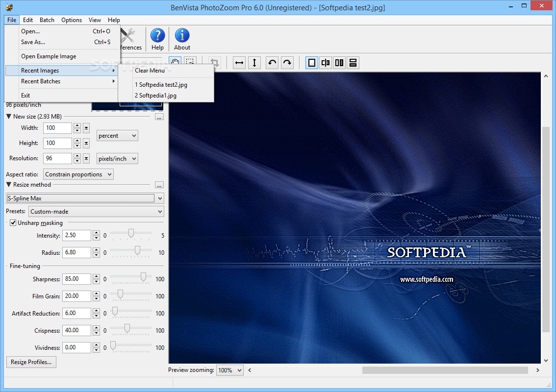The width and height of the screenshot is (556, 392).
Task: Open the About info icon
Action: tap(182, 39)
